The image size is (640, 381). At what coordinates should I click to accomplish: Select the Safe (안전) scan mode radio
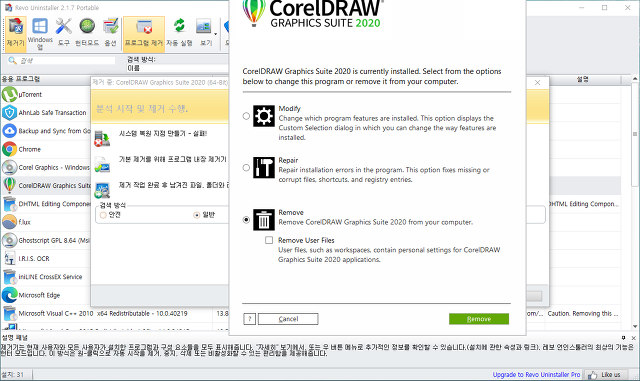[x=103, y=215]
